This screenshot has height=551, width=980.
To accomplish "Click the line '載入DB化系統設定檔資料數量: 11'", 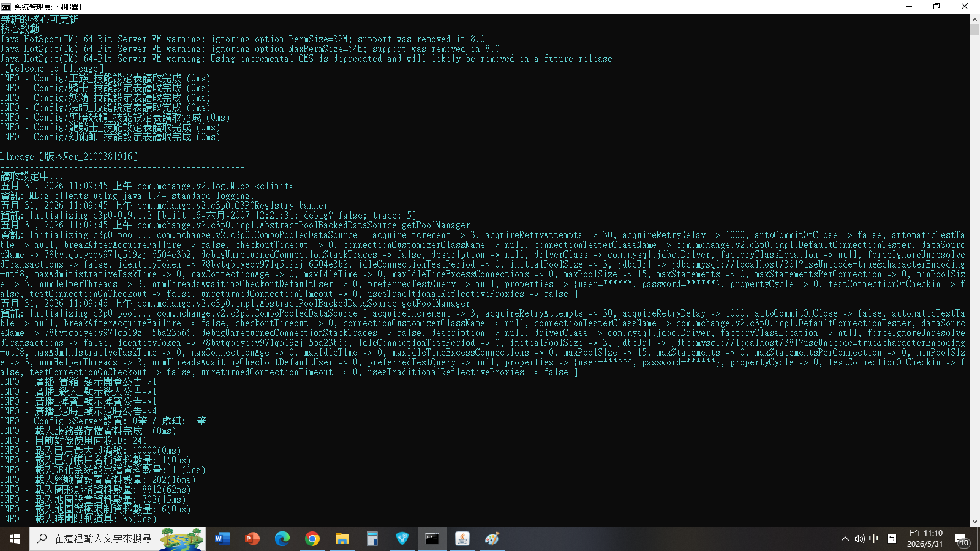I will [x=103, y=470].
